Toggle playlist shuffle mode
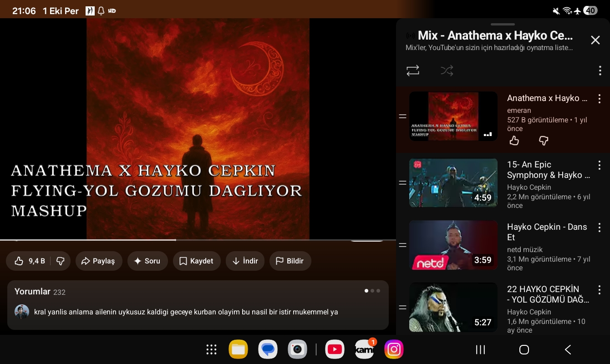 (447, 71)
